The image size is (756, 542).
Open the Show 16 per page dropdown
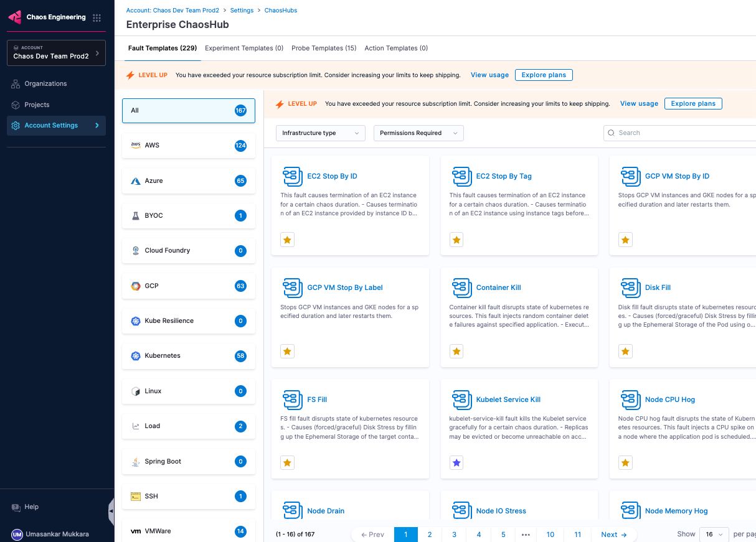point(714,535)
